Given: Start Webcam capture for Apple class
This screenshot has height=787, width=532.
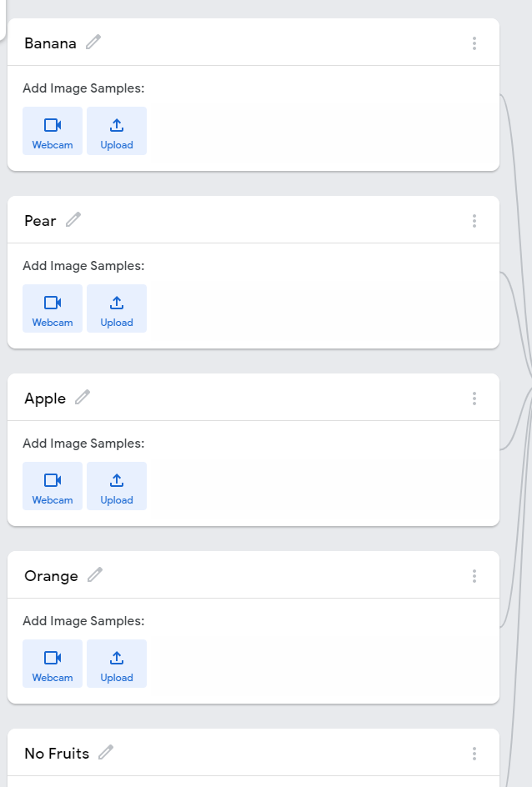Looking at the screenshot, I should 53,486.
